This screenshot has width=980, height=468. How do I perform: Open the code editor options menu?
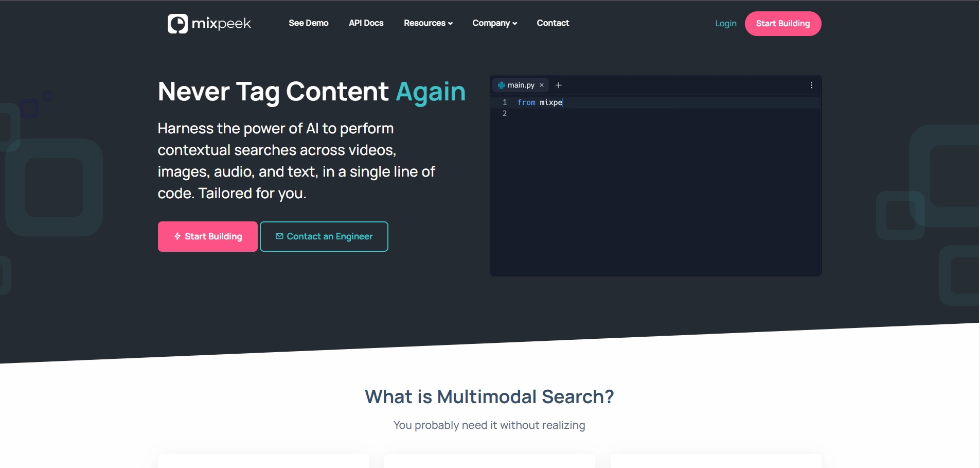click(x=812, y=85)
